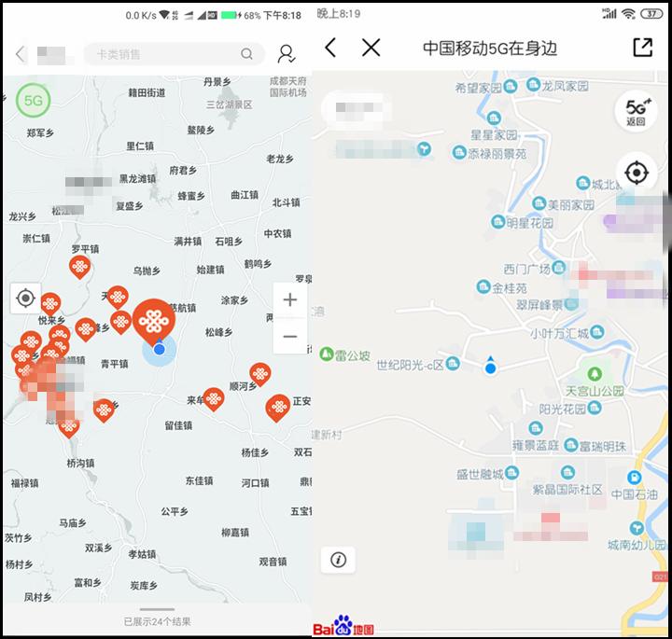Tap the Unicom marker above 悦来乡
Viewport: 672px width, 639px height.
tap(50, 304)
